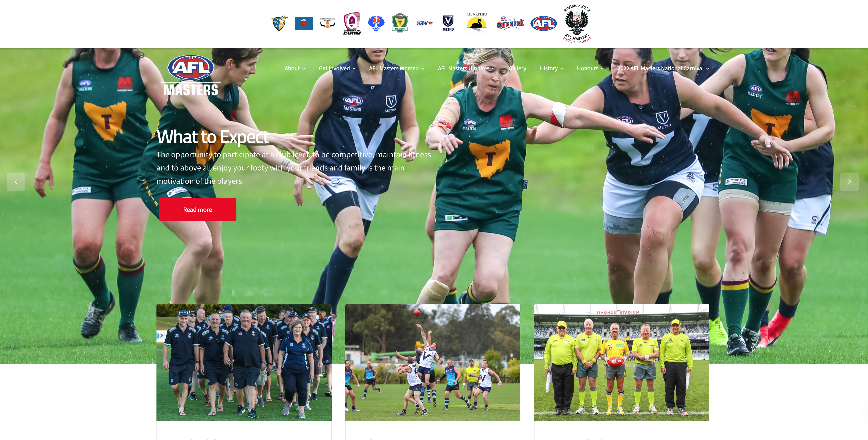Image resolution: width=868 pixels, height=440 pixels.
Task: Open the team-in-navy-polos card image
Action: [244, 362]
